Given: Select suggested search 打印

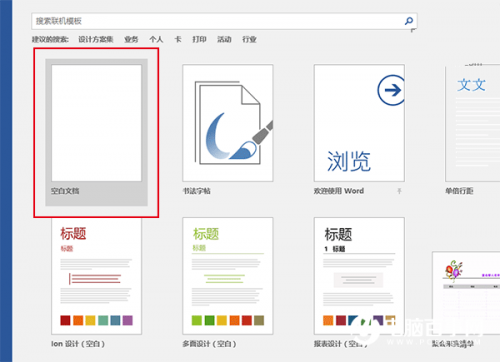Looking at the screenshot, I should click(199, 39).
